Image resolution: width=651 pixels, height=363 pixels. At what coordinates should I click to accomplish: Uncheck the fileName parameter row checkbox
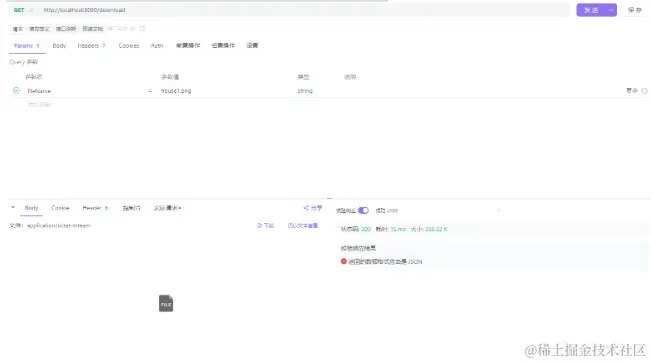click(16, 91)
